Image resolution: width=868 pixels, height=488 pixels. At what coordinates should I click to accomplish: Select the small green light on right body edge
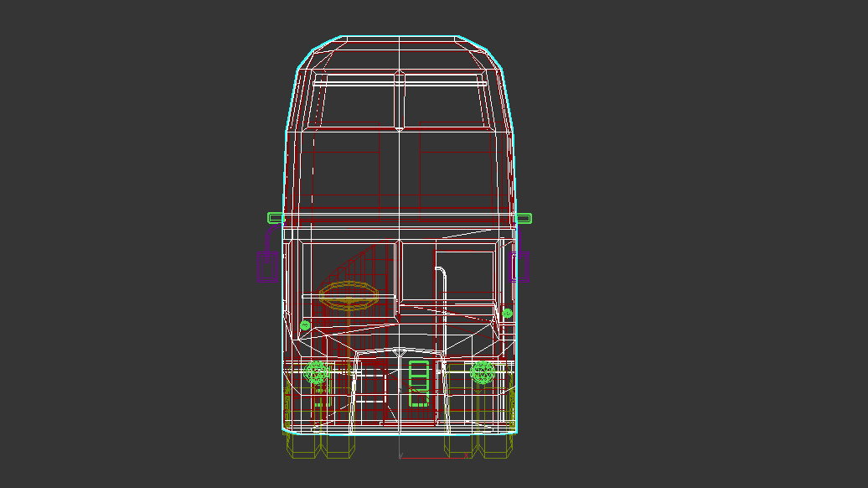pyautogui.click(x=507, y=314)
